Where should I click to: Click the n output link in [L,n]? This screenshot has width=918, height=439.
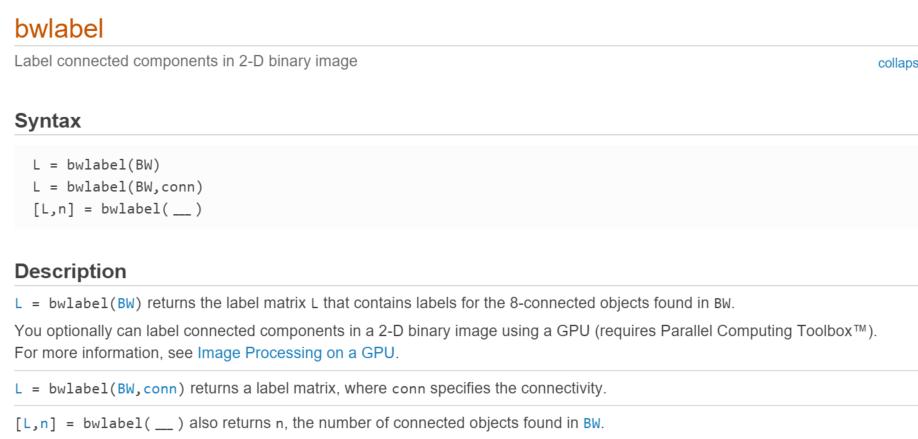(44, 423)
